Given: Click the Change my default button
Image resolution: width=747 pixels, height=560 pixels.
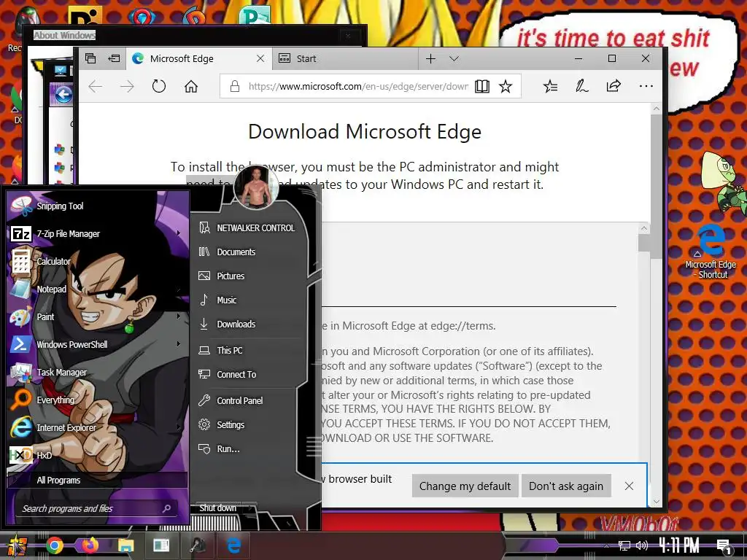Looking at the screenshot, I should (465, 486).
